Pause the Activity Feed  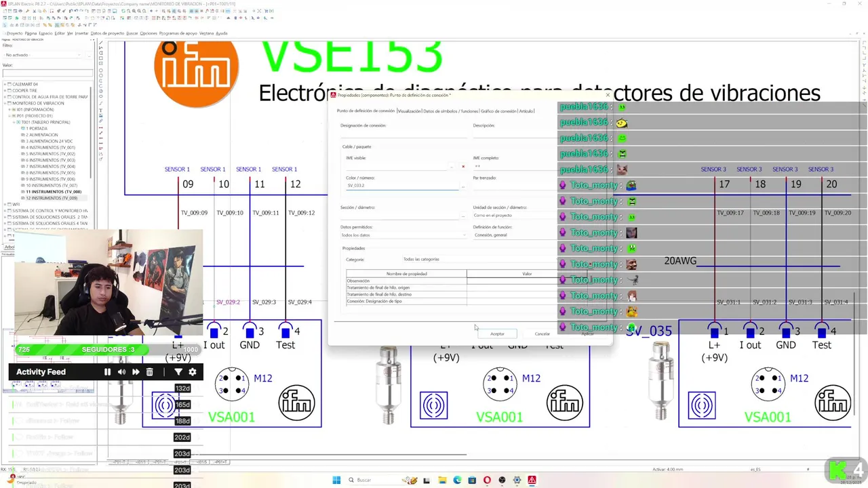click(107, 371)
